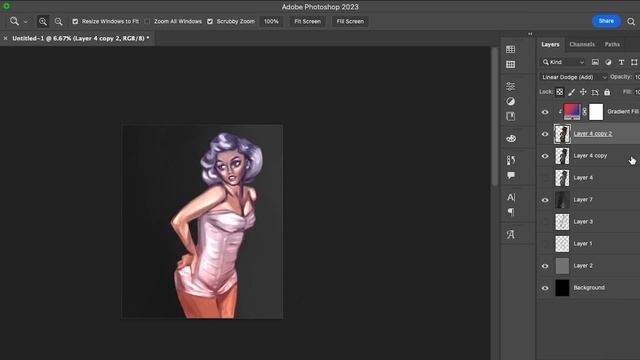Open the Linear Dodge (Add) blend mode dropdown

573,77
